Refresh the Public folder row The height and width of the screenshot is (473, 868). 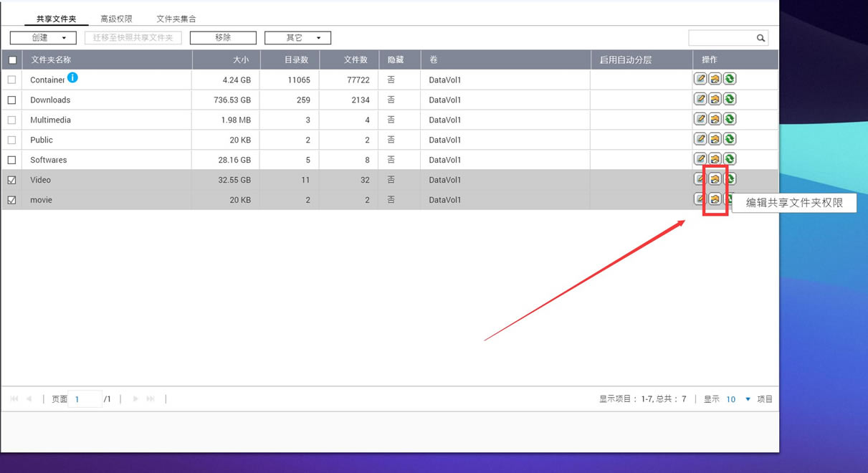click(x=729, y=139)
